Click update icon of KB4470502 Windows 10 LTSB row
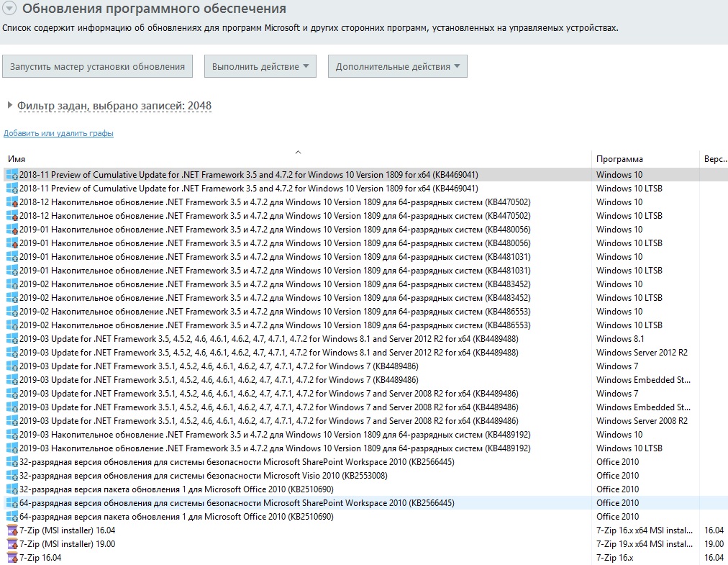 coord(12,216)
